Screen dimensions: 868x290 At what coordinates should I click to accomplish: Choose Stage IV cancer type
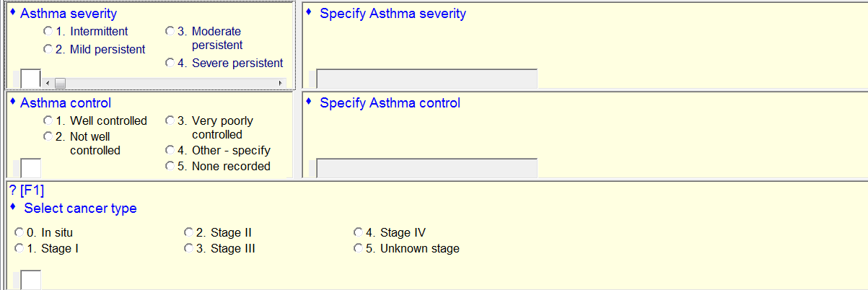coord(359,233)
